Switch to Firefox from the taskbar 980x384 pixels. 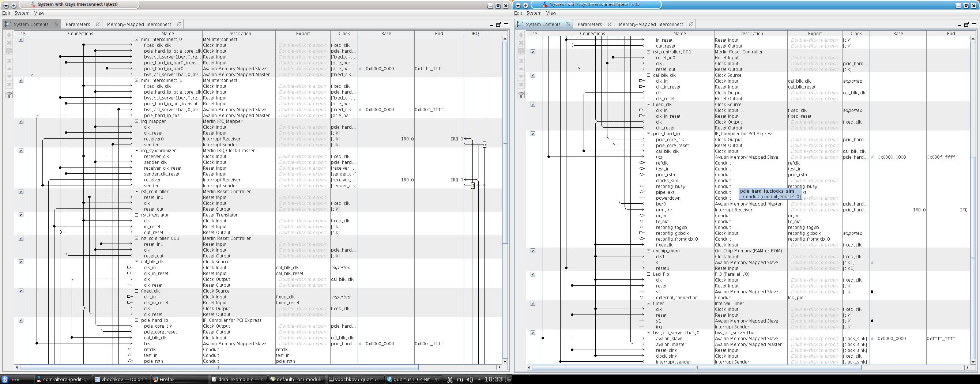(x=180, y=379)
